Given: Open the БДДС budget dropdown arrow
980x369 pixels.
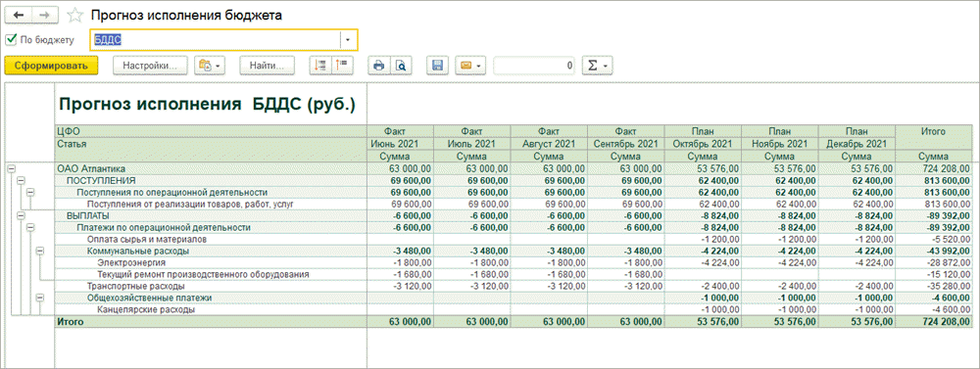Looking at the screenshot, I should pos(348,40).
